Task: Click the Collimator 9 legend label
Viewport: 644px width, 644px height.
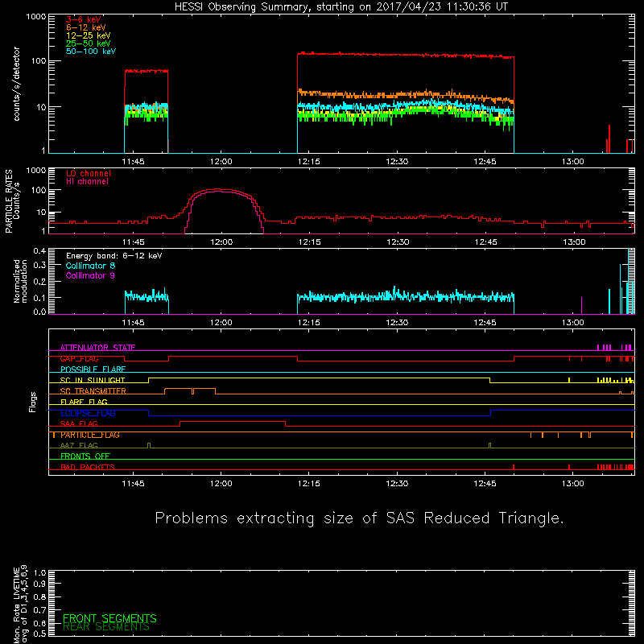Action: tap(90, 275)
